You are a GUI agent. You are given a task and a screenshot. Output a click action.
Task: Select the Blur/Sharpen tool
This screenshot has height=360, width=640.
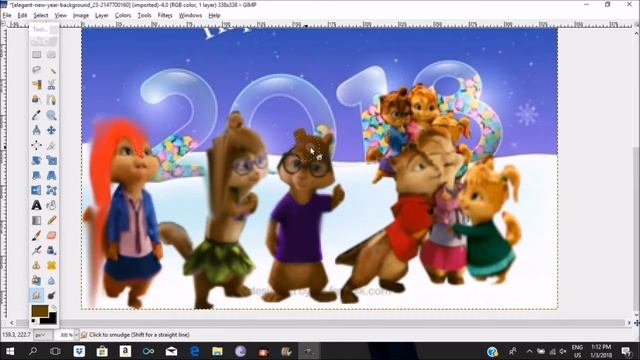pyautogui.click(x=51, y=280)
